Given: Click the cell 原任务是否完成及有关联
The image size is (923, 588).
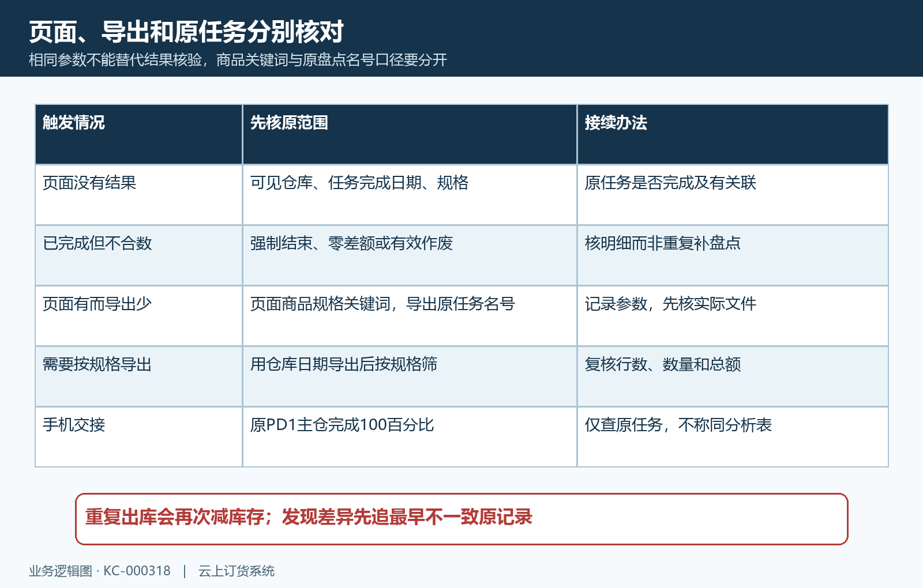Looking at the screenshot, I should [733, 195].
